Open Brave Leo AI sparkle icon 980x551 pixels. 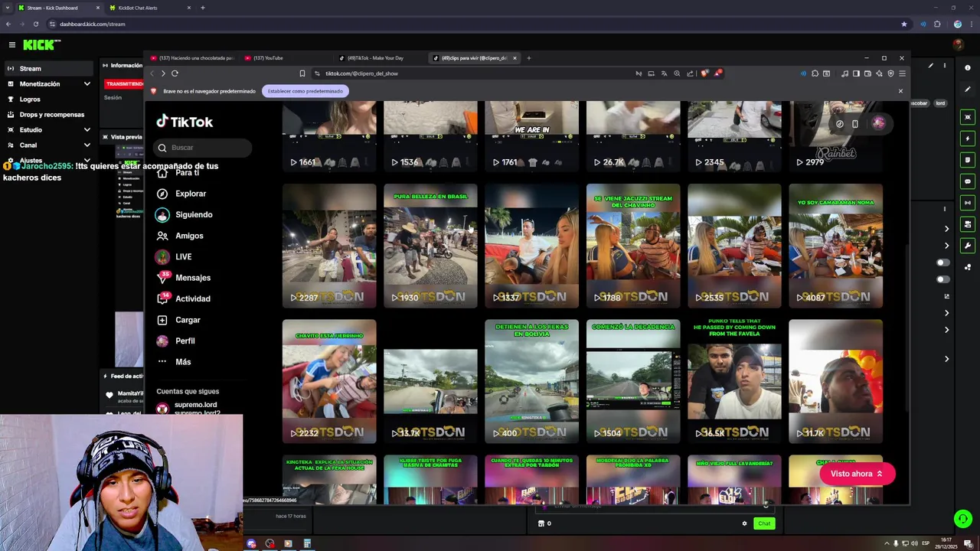click(x=879, y=73)
